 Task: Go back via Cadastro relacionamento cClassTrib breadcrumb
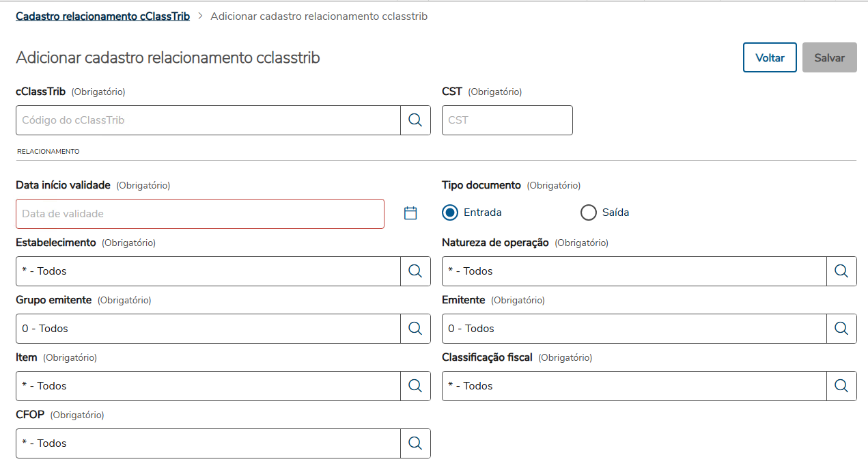102,16
